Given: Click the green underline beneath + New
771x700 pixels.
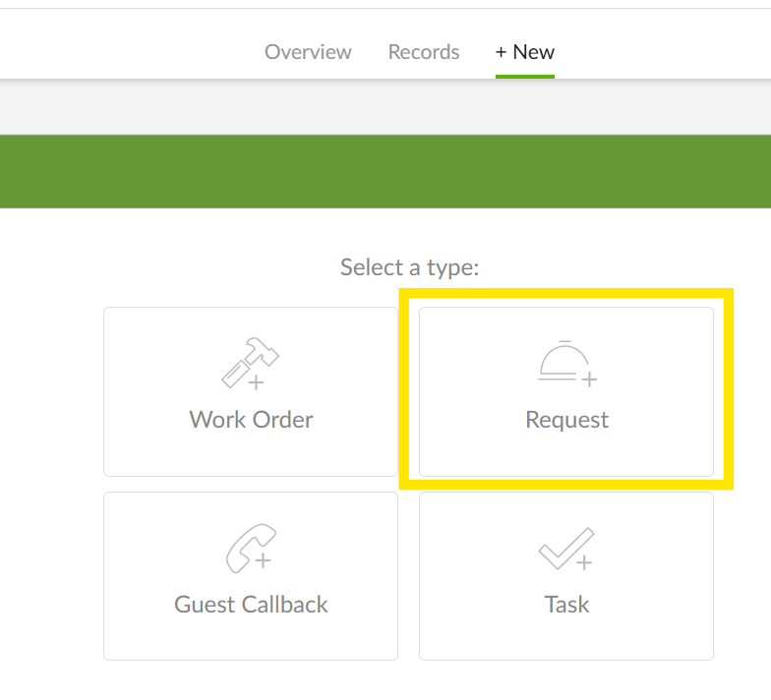Looking at the screenshot, I should pos(525,76).
